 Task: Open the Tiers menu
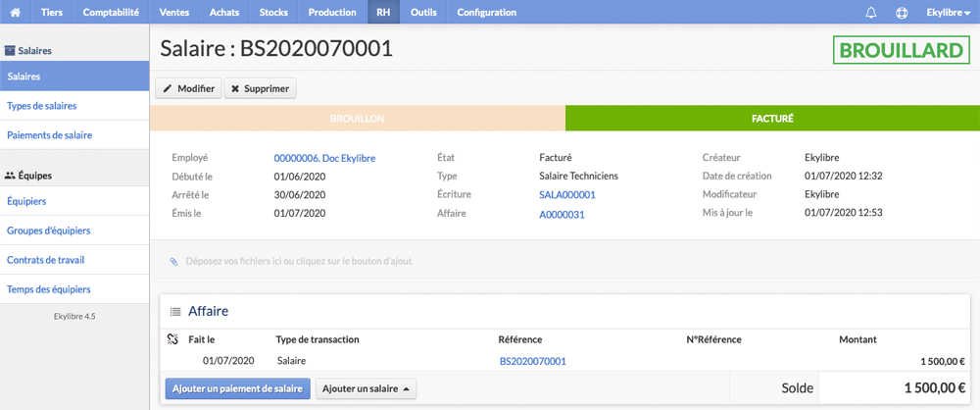tap(51, 12)
